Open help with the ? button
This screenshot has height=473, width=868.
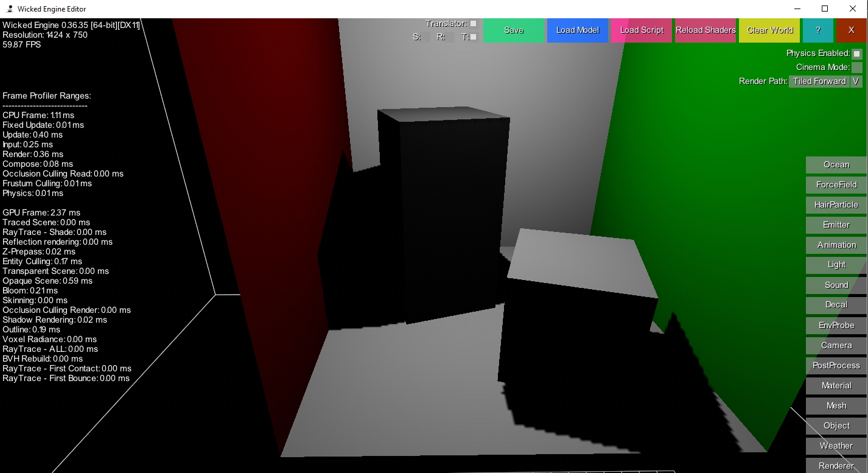coord(818,30)
